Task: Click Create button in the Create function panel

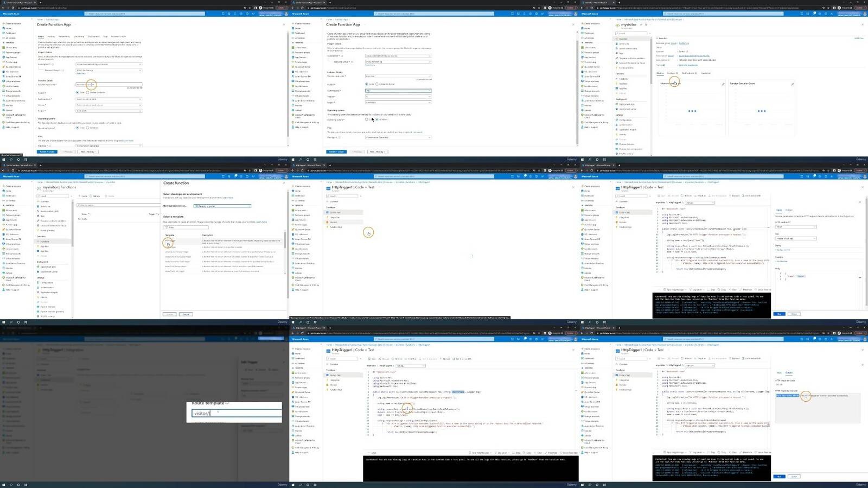Action: pos(170,314)
